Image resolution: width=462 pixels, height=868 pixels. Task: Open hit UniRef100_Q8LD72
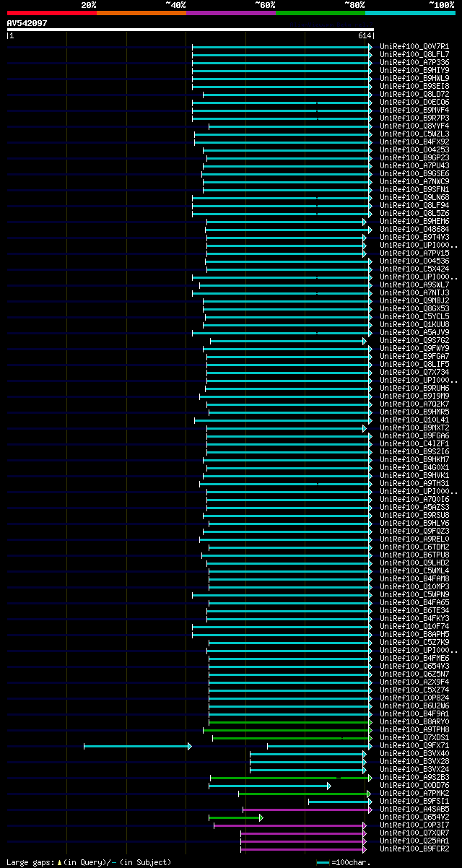click(x=414, y=94)
